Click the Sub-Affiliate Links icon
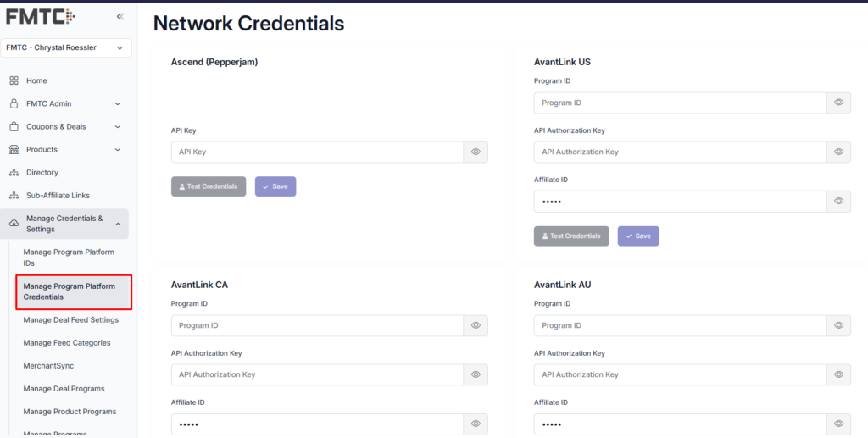Screen dimensions: 868x438 tap(14, 195)
